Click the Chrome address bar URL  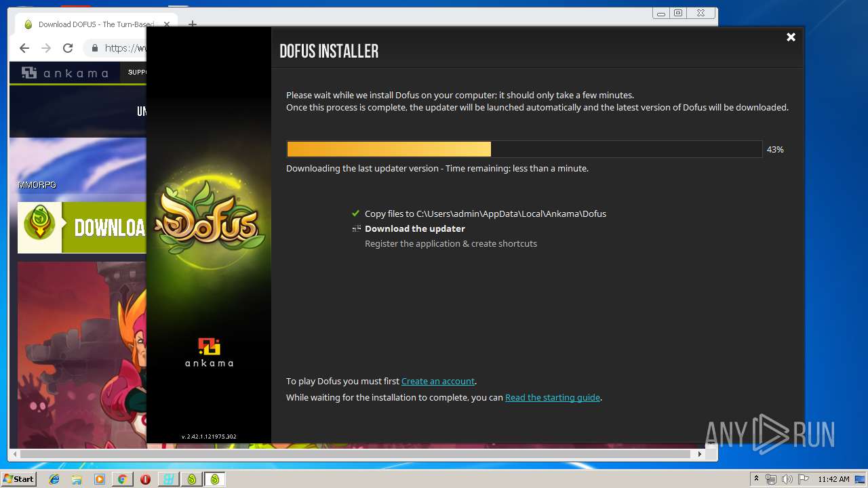tap(125, 48)
